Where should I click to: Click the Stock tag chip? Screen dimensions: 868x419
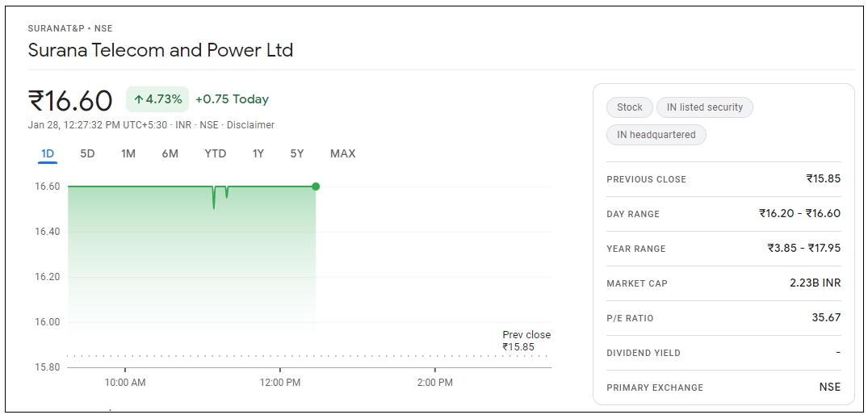coord(630,107)
